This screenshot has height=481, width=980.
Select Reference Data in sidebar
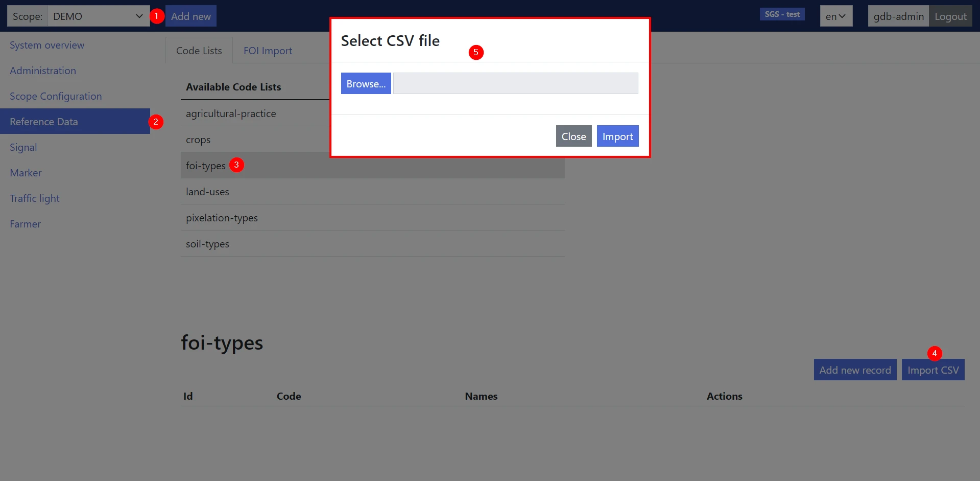coord(44,122)
